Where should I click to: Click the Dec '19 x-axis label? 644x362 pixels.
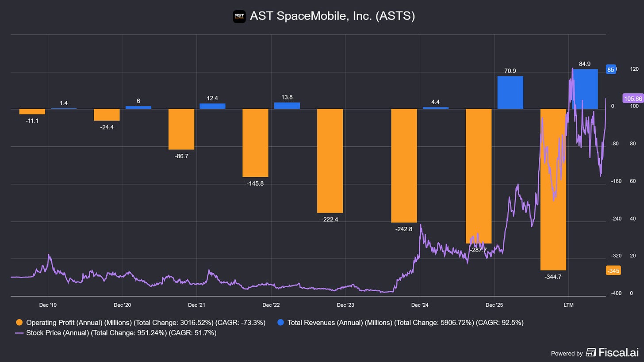pyautogui.click(x=48, y=305)
